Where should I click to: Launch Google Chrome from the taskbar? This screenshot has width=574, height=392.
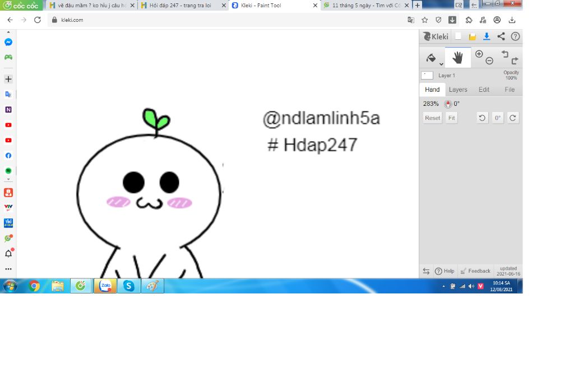tap(34, 286)
